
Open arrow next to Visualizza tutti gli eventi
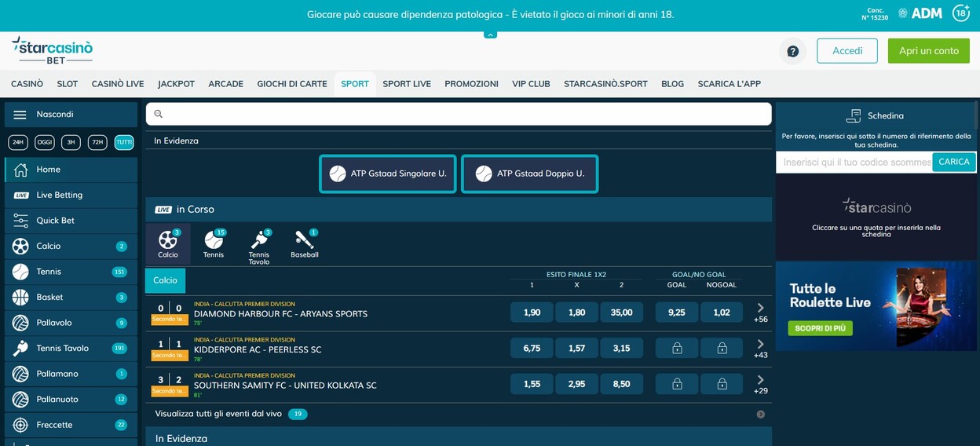click(x=760, y=414)
